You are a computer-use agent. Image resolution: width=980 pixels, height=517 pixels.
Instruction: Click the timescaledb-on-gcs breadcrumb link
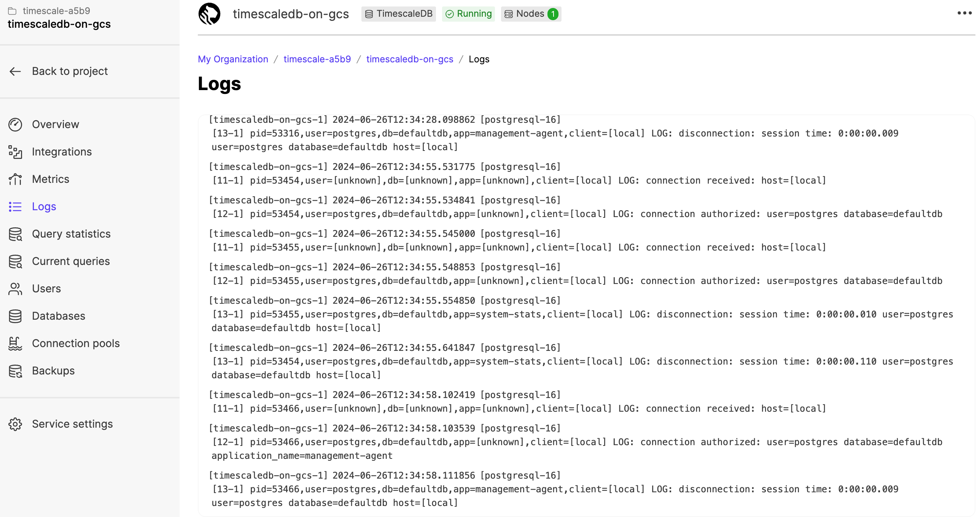[x=410, y=59]
